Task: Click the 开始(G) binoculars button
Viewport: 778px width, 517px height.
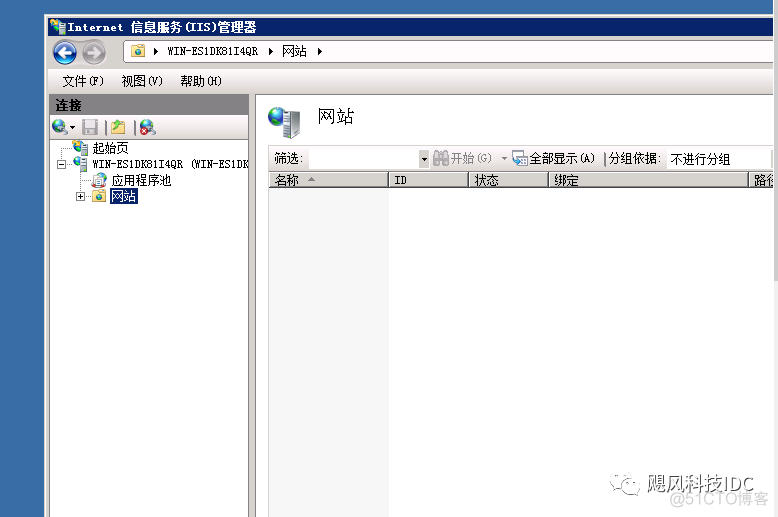Action: tap(462, 159)
